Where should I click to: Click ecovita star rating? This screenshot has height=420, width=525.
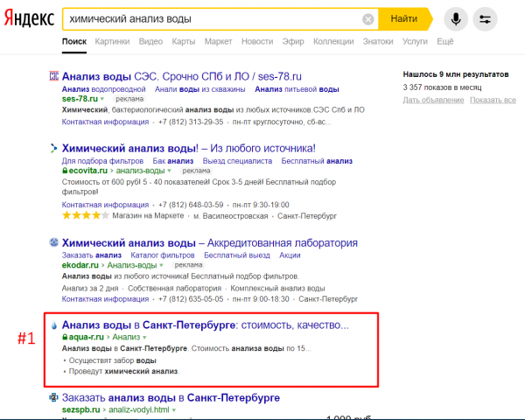click(x=86, y=215)
